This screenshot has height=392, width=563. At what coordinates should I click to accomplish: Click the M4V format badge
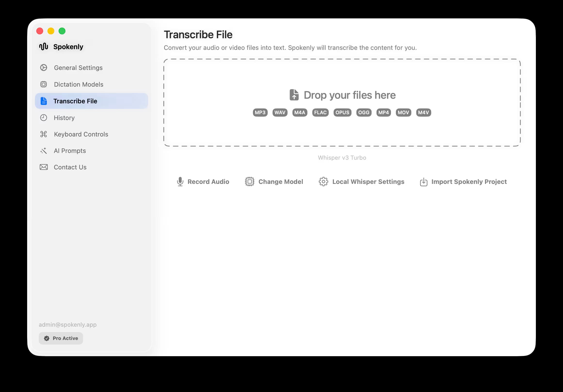click(x=424, y=113)
